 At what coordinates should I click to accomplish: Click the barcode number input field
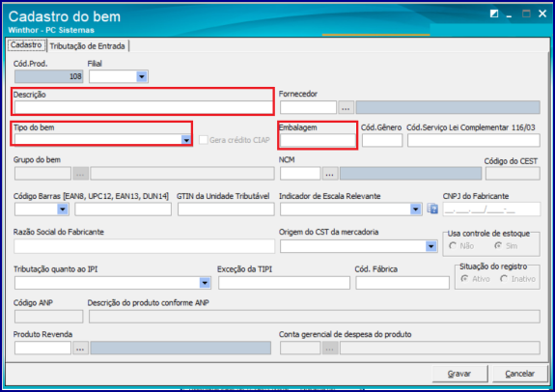click(124, 210)
